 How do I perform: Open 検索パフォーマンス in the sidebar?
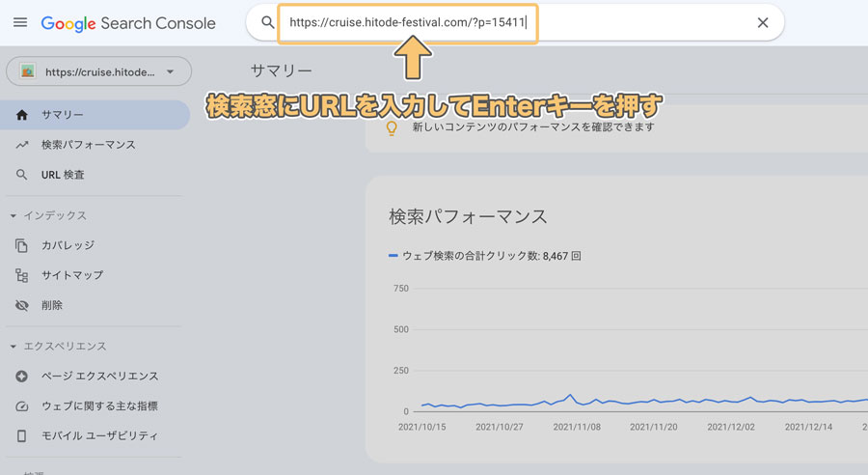click(x=89, y=145)
